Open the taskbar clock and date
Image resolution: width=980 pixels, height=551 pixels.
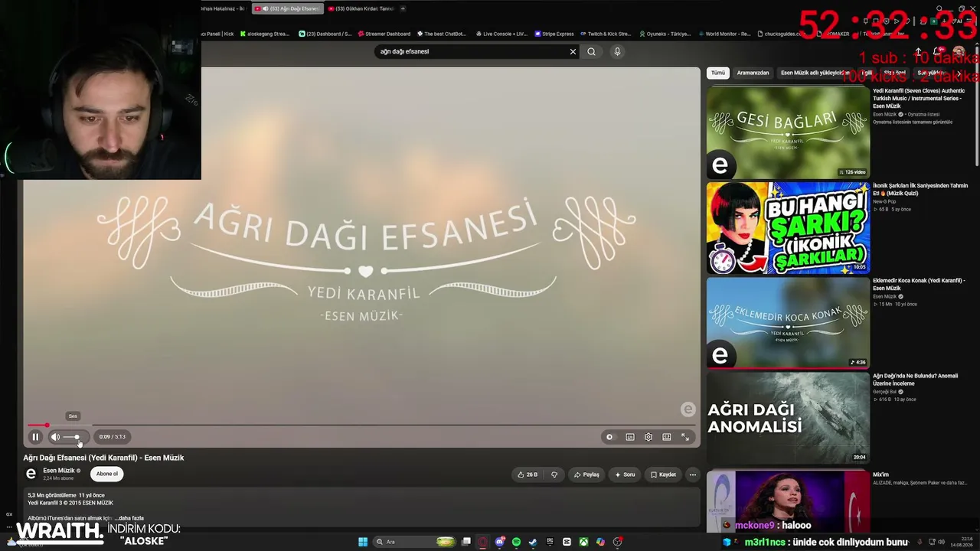pyautogui.click(x=960, y=542)
